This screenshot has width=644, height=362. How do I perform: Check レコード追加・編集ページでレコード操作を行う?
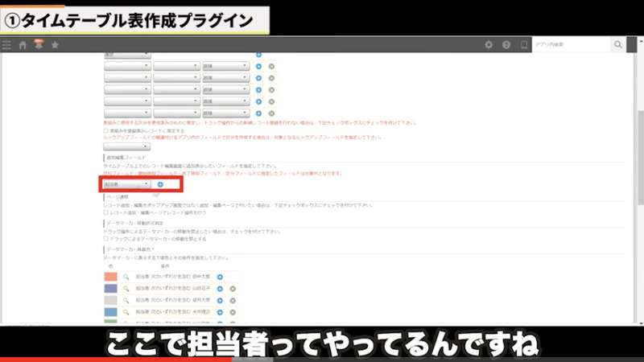point(106,212)
